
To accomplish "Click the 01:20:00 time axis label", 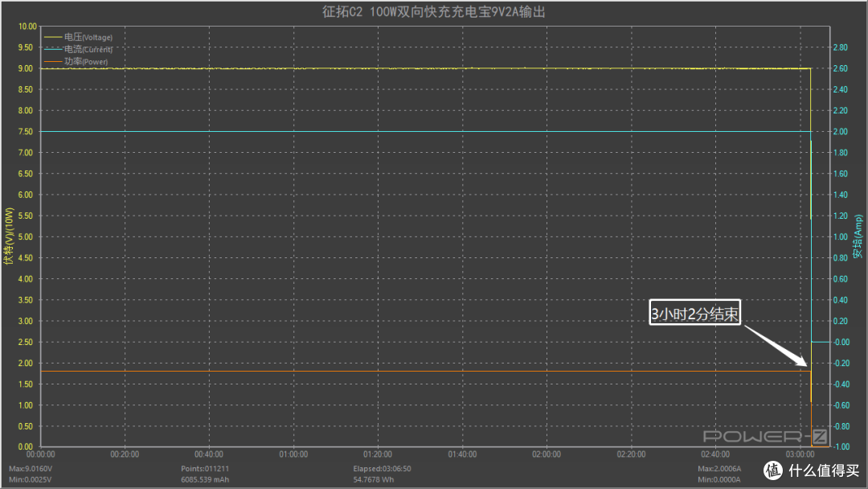I will pos(378,454).
